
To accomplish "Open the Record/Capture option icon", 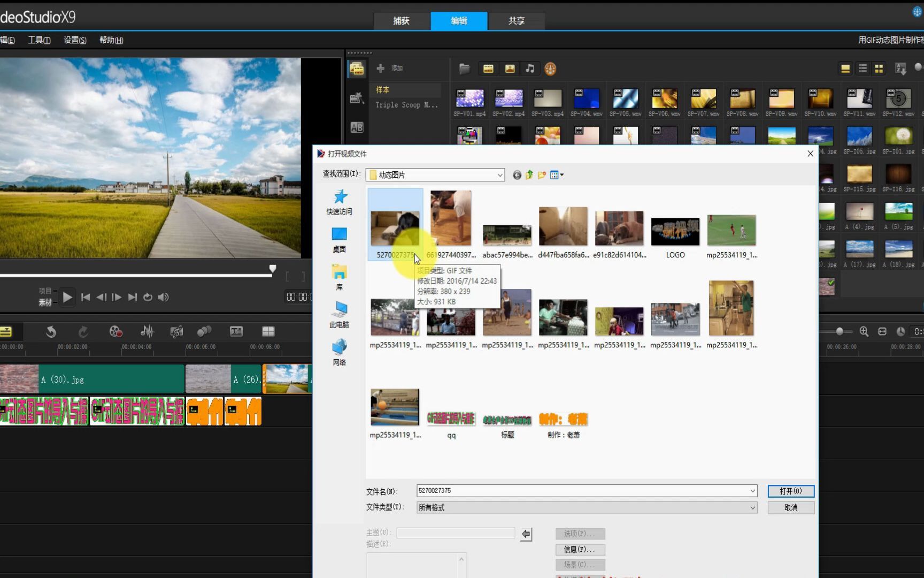I will point(115,332).
